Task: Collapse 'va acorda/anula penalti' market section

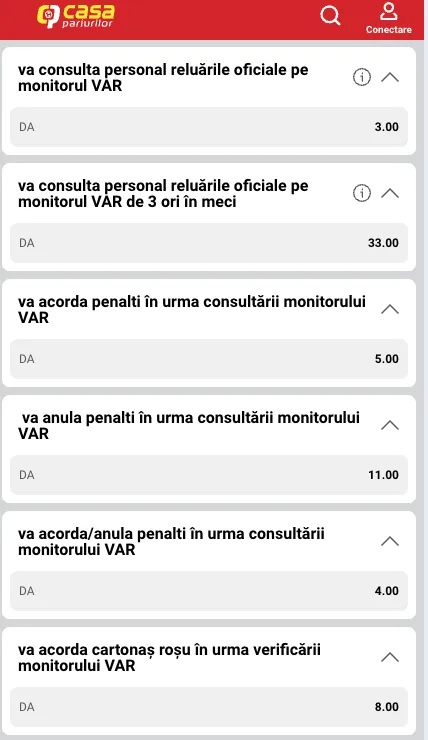Action: (390, 541)
